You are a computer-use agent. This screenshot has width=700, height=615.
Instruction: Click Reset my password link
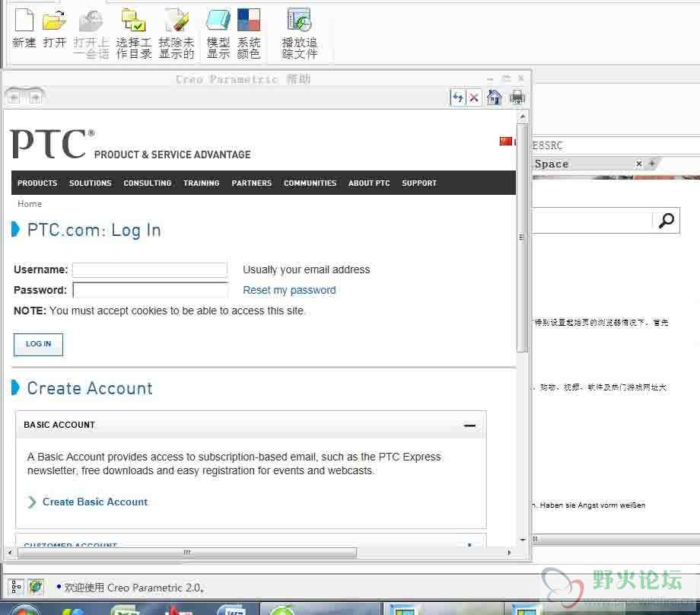[x=289, y=290]
